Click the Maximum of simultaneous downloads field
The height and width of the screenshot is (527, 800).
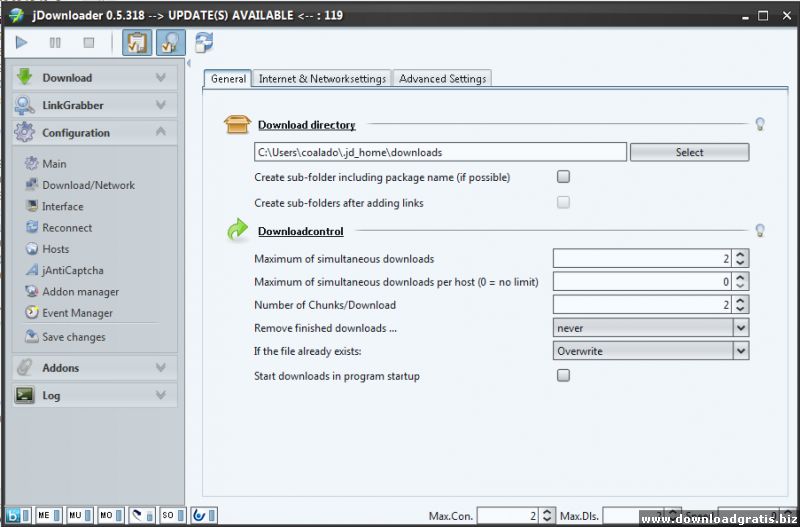pyautogui.click(x=642, y=259)
